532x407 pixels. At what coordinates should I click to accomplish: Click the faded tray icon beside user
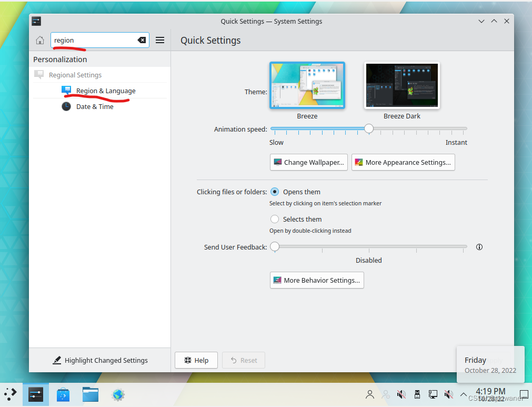pyautogui.click(x=386, y=394)
